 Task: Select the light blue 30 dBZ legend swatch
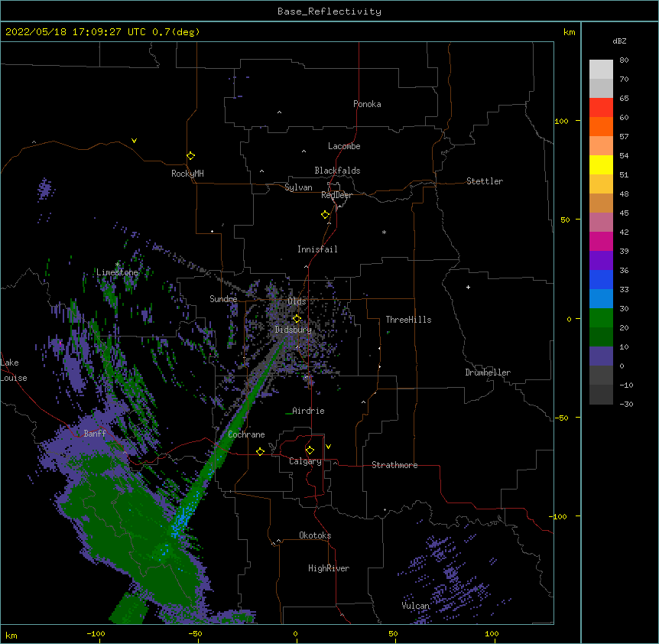tap(601, 299)
